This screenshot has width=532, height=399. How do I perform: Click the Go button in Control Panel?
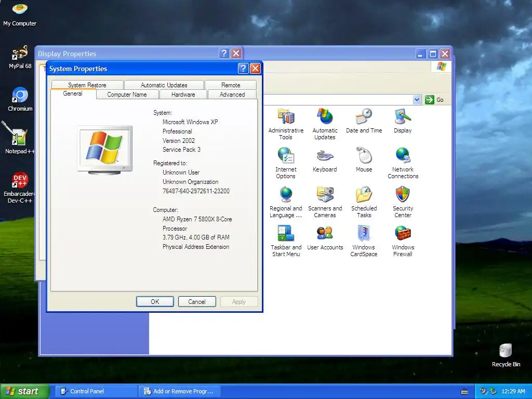coord(435,100)
